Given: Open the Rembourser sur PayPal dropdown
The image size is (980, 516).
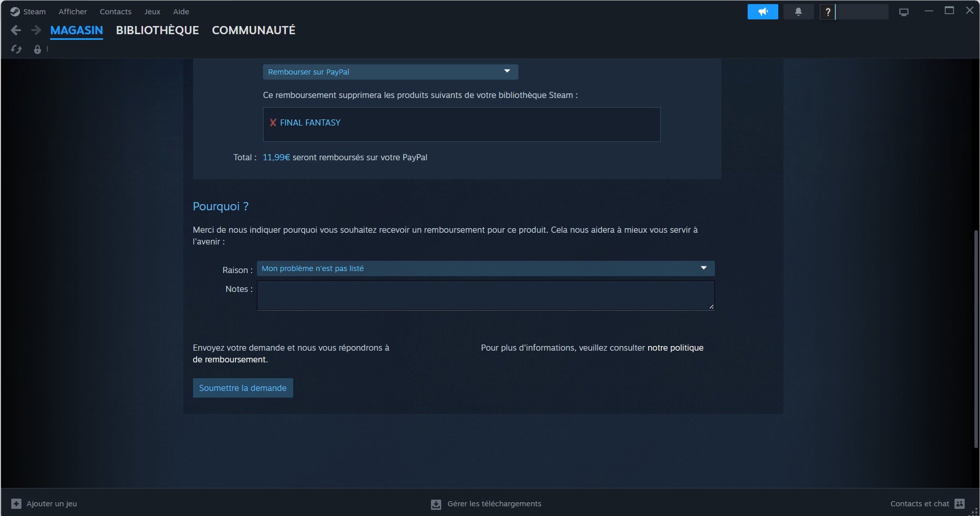Looking at the screenshot, I should pyautogui.click(x=390, y=71).
